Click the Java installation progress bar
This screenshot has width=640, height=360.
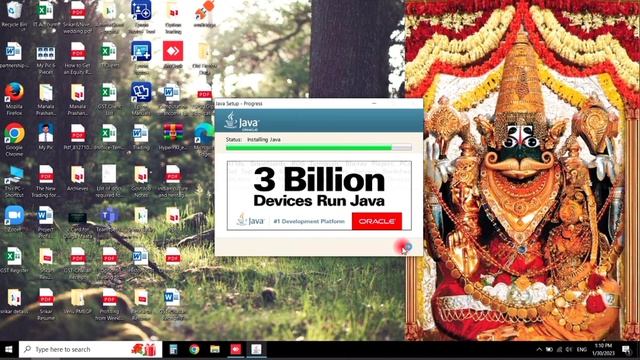[319, 148]
